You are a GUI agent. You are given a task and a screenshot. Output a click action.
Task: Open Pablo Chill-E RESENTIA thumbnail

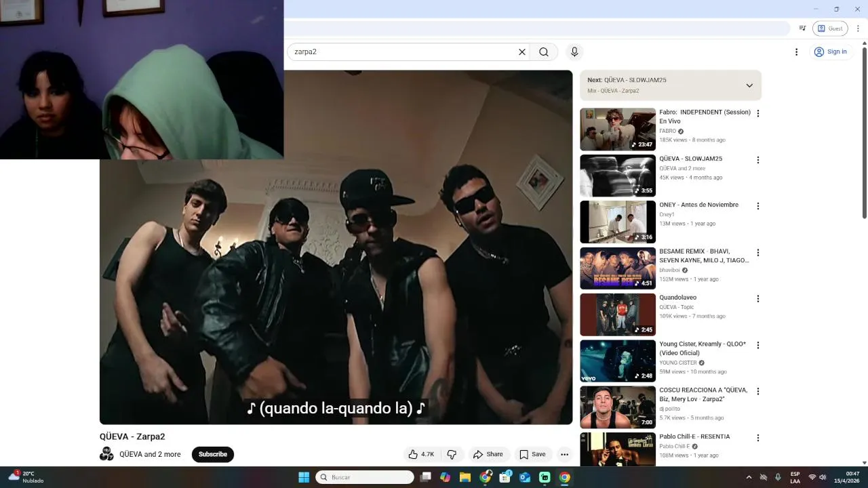[x=618, y=449]
